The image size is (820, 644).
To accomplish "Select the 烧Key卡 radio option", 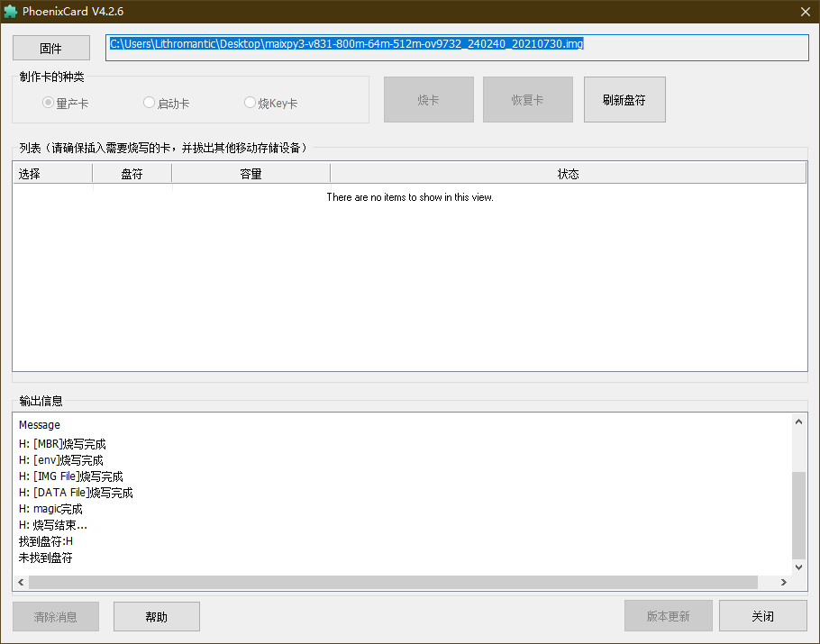I will coord(271,103).
